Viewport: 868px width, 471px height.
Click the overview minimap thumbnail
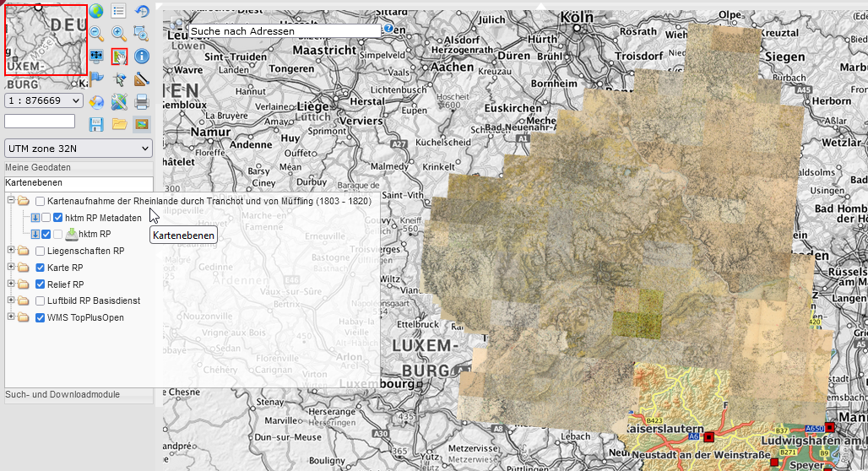(46, 40)
